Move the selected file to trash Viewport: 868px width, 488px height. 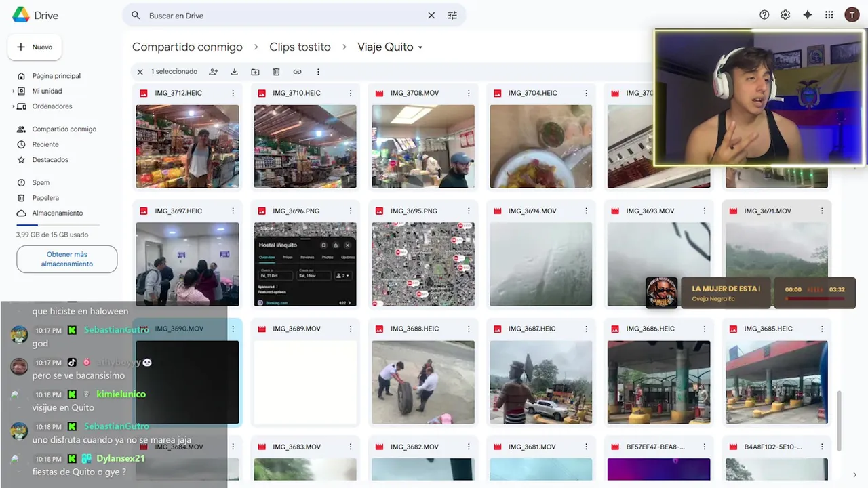point(276,72)
